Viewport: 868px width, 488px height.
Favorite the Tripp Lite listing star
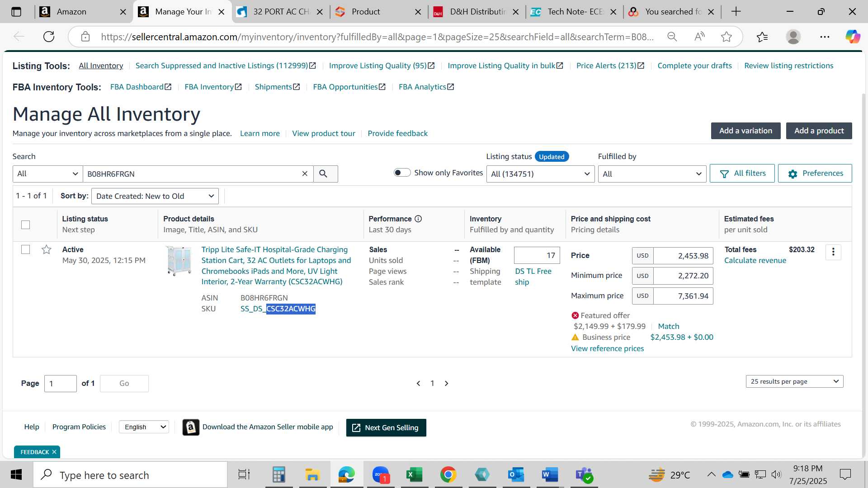tap(46, 249)
